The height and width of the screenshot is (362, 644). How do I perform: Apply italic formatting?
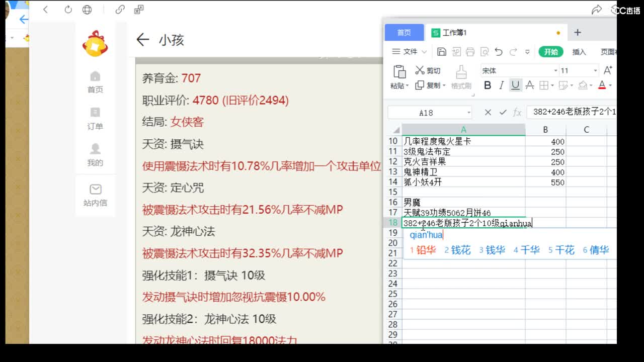click(x=501, y=85)
